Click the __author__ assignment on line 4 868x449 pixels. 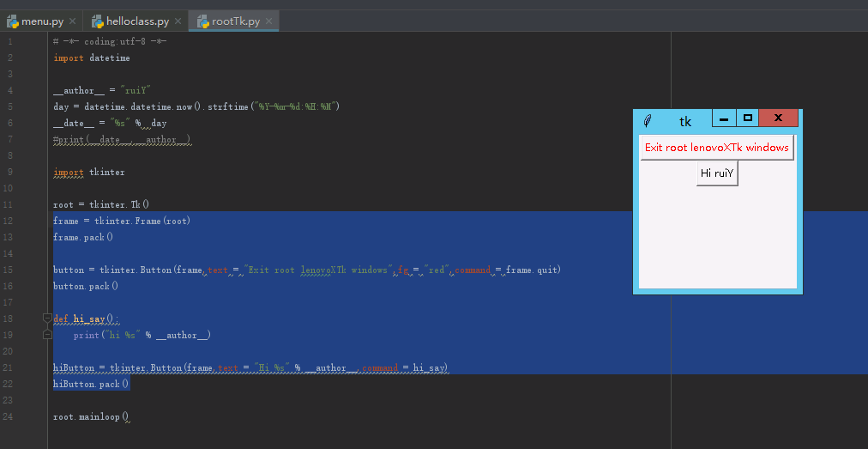pyautogui.click(x=102, y=90)
